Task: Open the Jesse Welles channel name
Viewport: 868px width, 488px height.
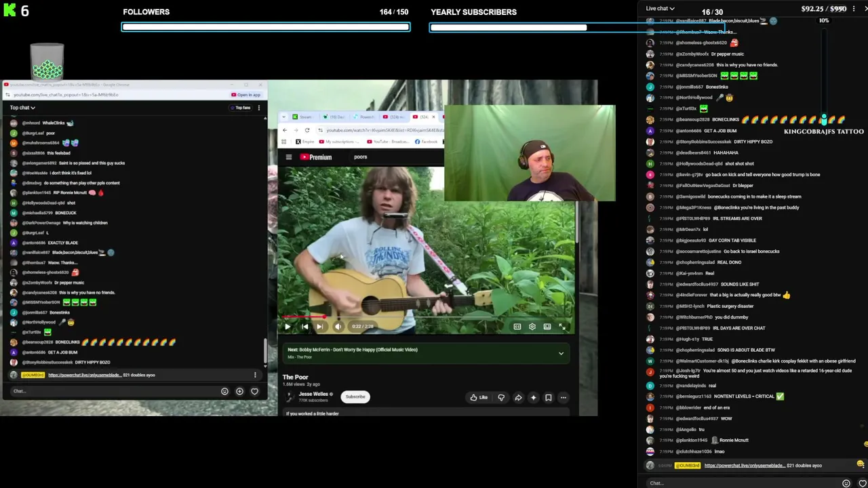Action: [313, 394]
